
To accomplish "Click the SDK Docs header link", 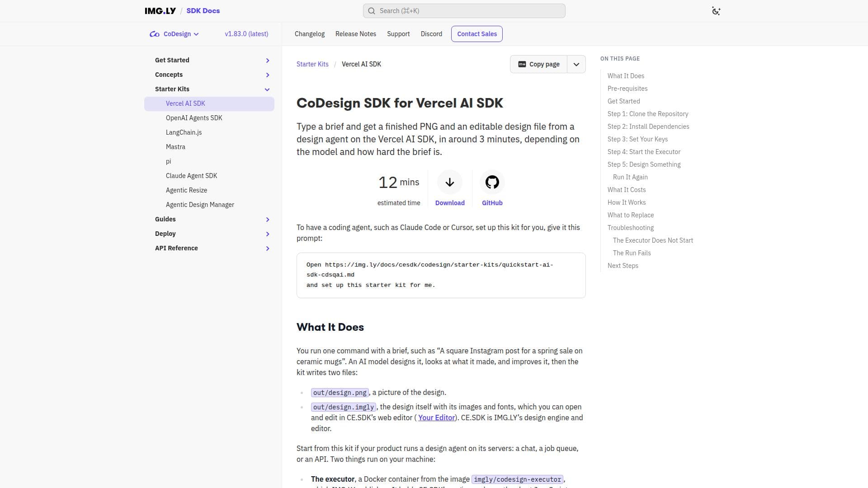I will (203, 11).
